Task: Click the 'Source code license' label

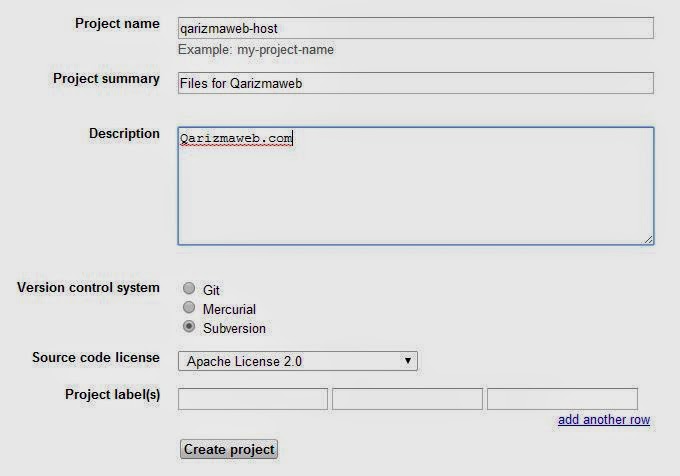Action: pyautogui.click(x=96, y=358)
